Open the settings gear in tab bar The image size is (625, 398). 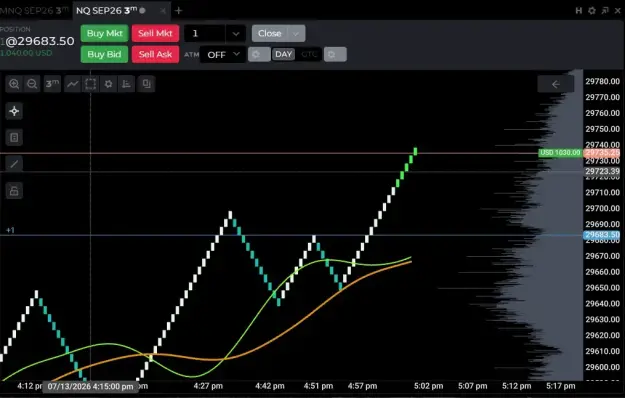592,11
